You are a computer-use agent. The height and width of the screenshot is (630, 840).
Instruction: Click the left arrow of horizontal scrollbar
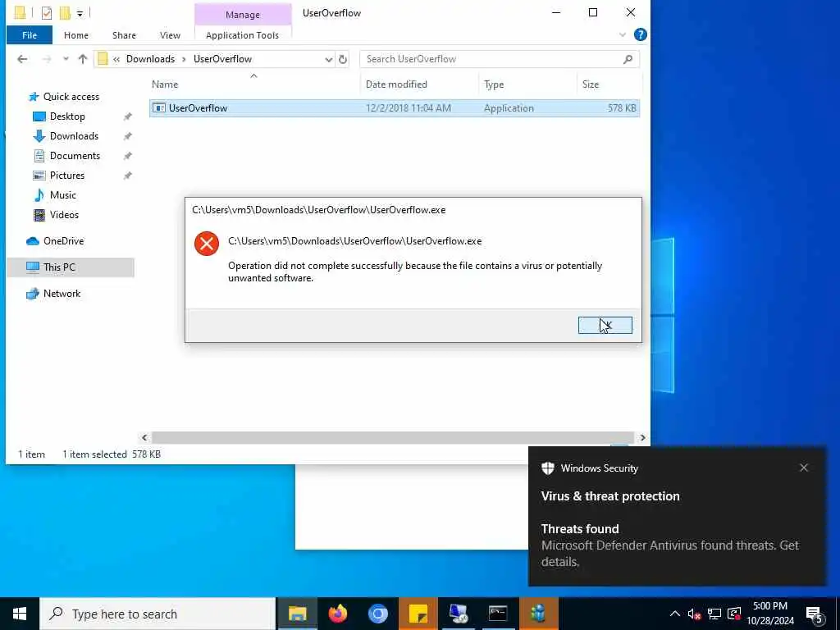pos(144,438)
